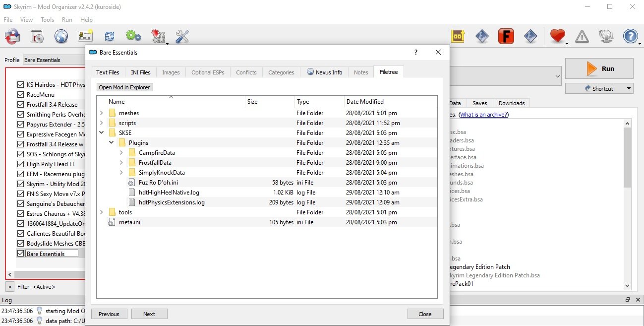644x326 pixels.
Task: Toggle Estrus Chaurus mod checkbox
Action: (x=21, y=214)
